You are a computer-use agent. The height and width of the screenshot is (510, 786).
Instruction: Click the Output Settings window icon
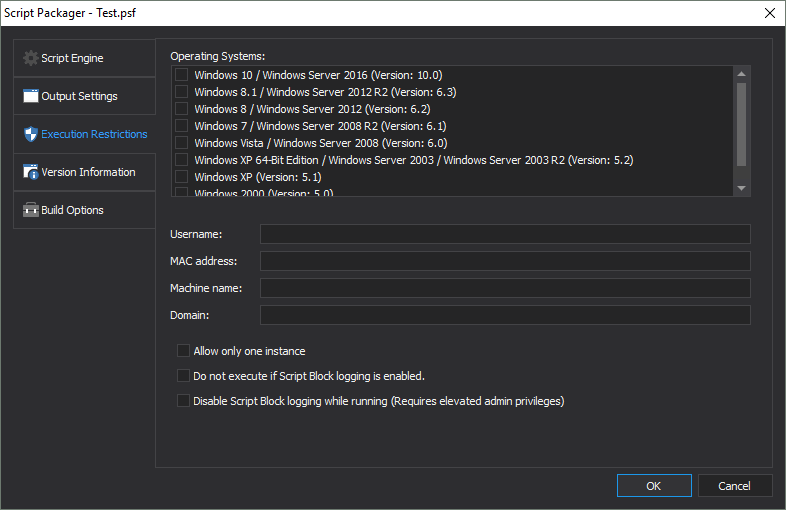(31, 96)
